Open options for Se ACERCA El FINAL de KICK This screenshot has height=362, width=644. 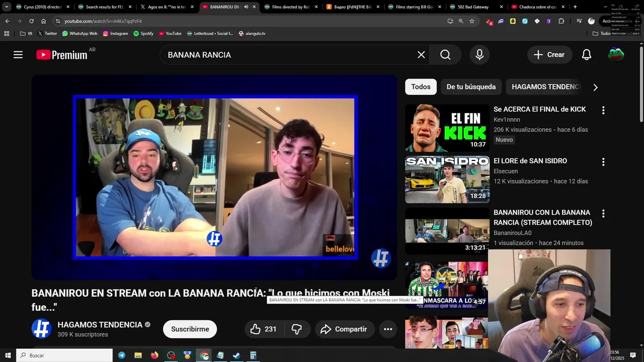[x=603, y=110]
